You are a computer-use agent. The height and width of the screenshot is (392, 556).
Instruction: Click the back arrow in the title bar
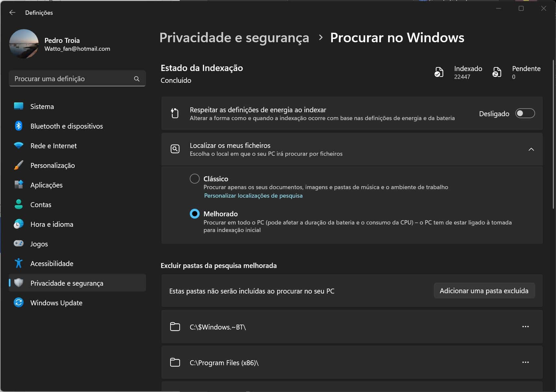(12, 12)
